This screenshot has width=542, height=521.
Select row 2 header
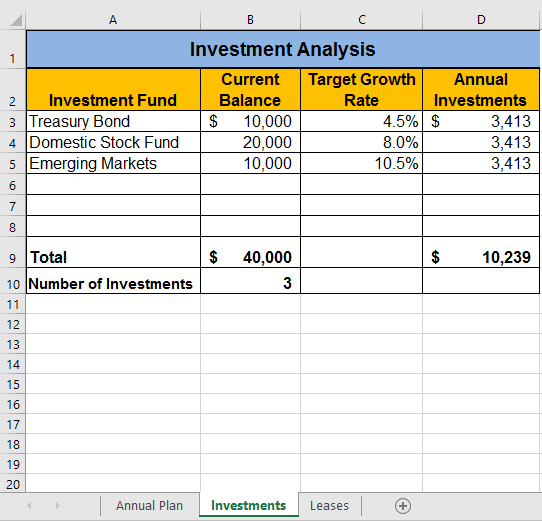[x=13, y=90]
